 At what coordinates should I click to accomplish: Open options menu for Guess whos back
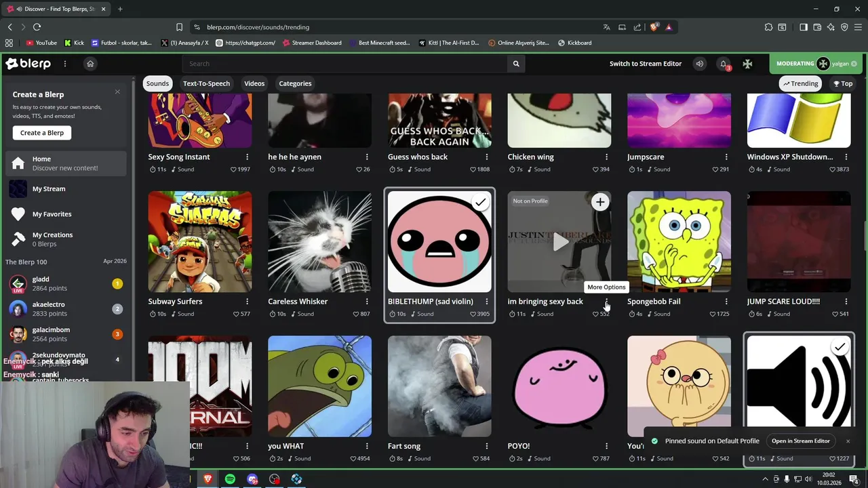coord(486,157)
